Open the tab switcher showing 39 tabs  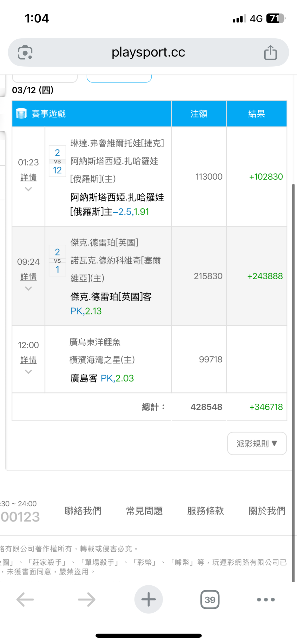[x=210, y=599]
